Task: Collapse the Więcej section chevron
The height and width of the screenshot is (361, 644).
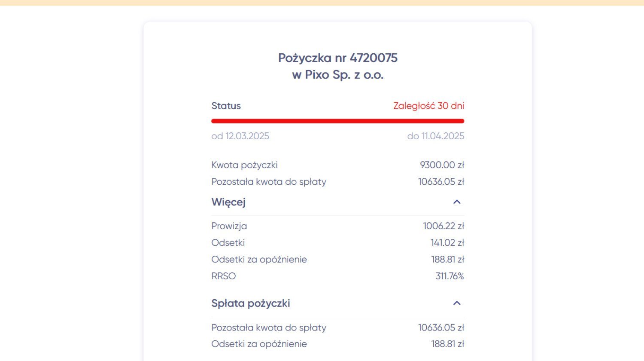Action: pyautogui.click(x=457, y=202)
